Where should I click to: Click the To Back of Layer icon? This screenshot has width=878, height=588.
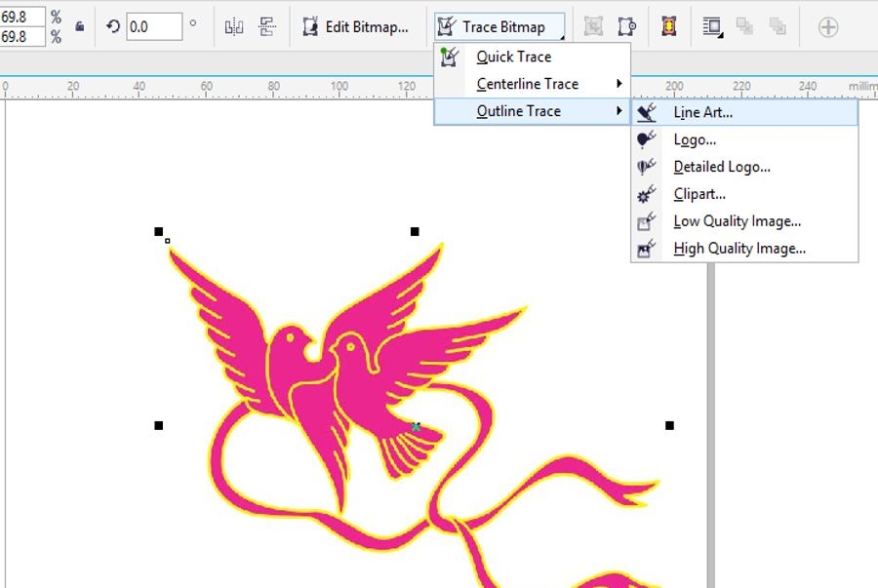[778, 25]
